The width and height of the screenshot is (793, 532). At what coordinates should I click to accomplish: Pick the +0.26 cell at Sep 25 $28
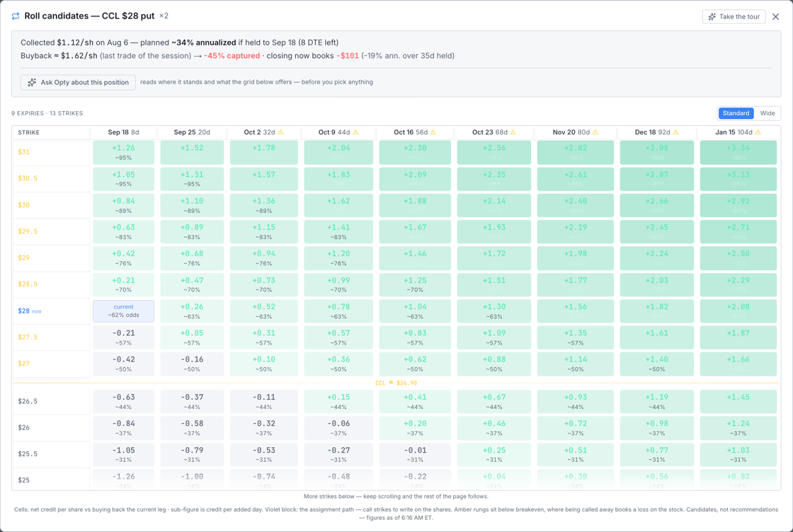[192, 311]
